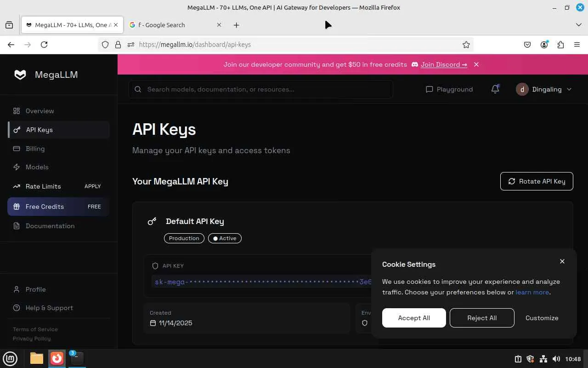Open the Rate Limits page
The height and width of the screenshot is (368, 588).
[x=58, y=186]
